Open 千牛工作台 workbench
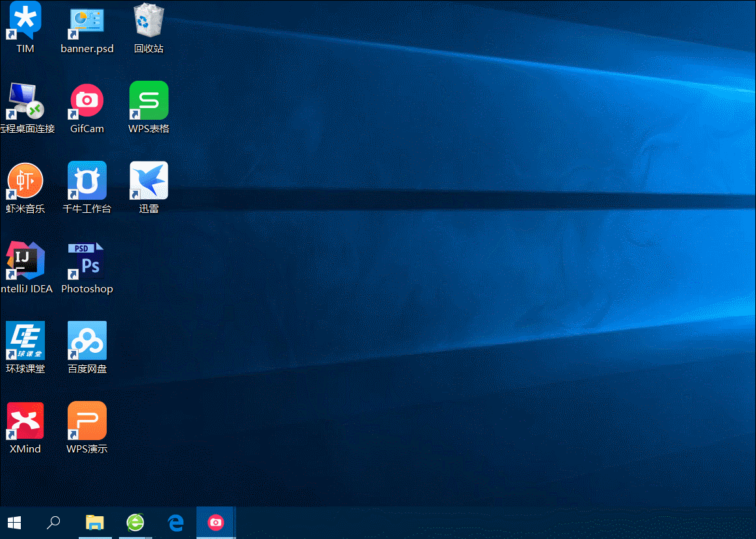 click(87, 180)
